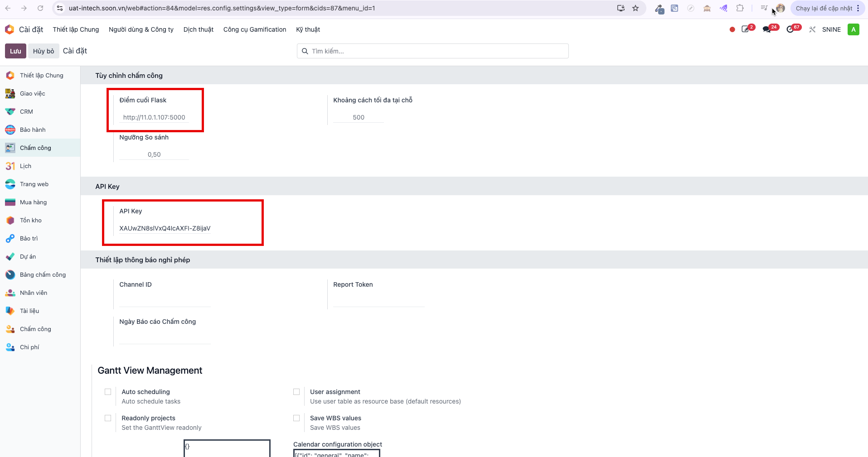Open messages icon with 24 badge
The width and height of the screenshot is (868, 457).
point(767,29)
